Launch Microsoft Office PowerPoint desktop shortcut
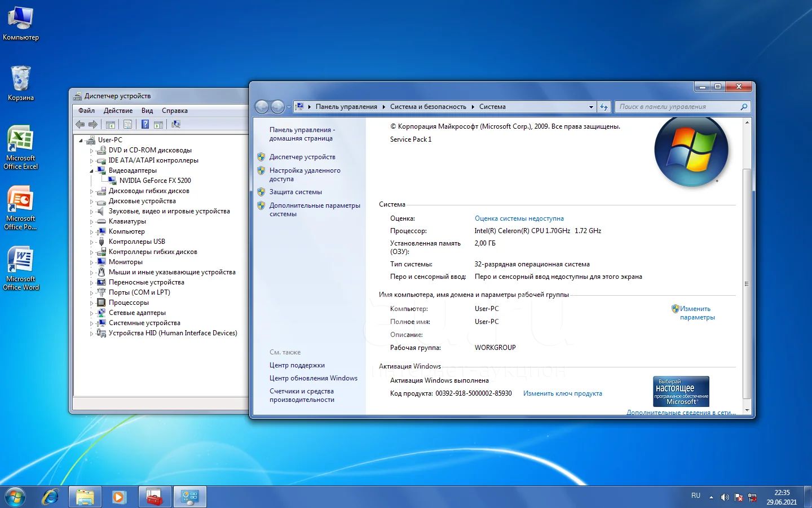 (21, 208)
